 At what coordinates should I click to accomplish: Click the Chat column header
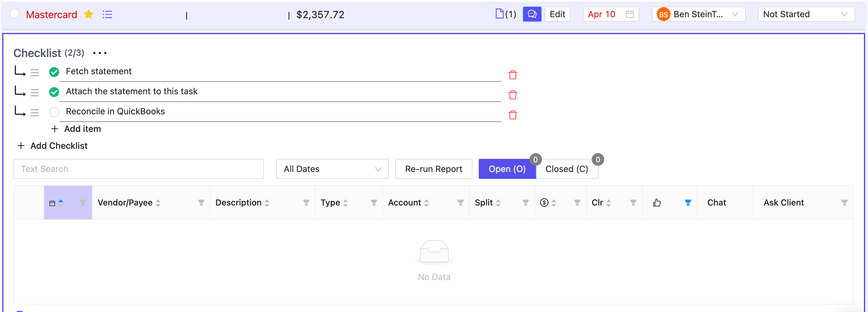pos(716,203)
